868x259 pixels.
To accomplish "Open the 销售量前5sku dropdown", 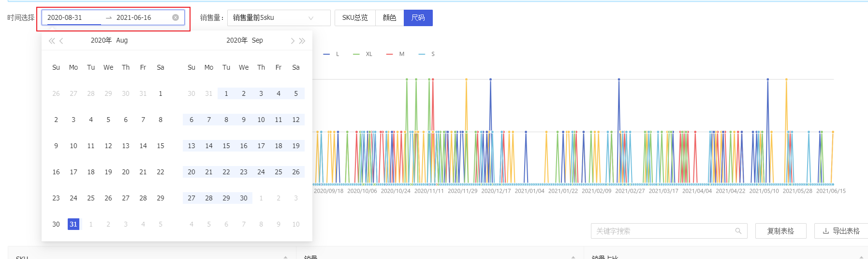I will click(279, 18).
